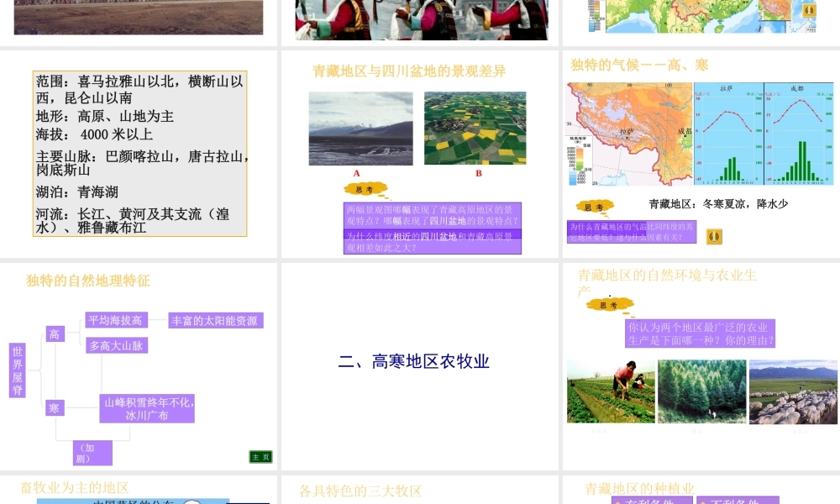Click the 成都 climate chart
The image size is (840, 504).
pyautogui.click(x=799, y=134)
